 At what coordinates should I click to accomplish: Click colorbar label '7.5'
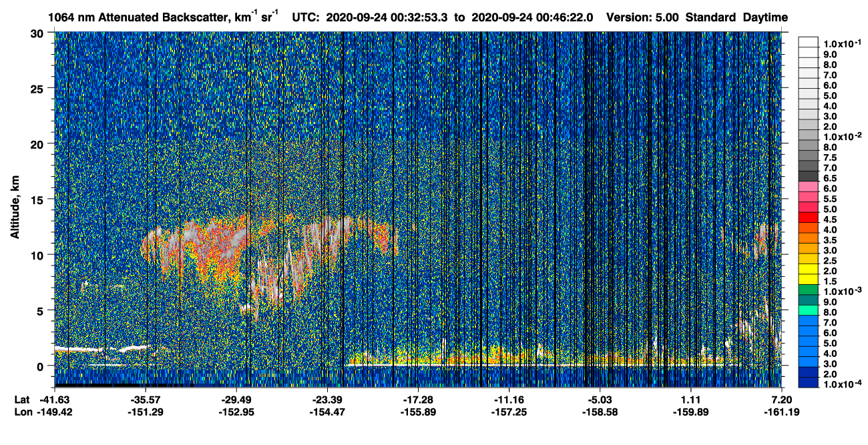(x=830, y=157)
